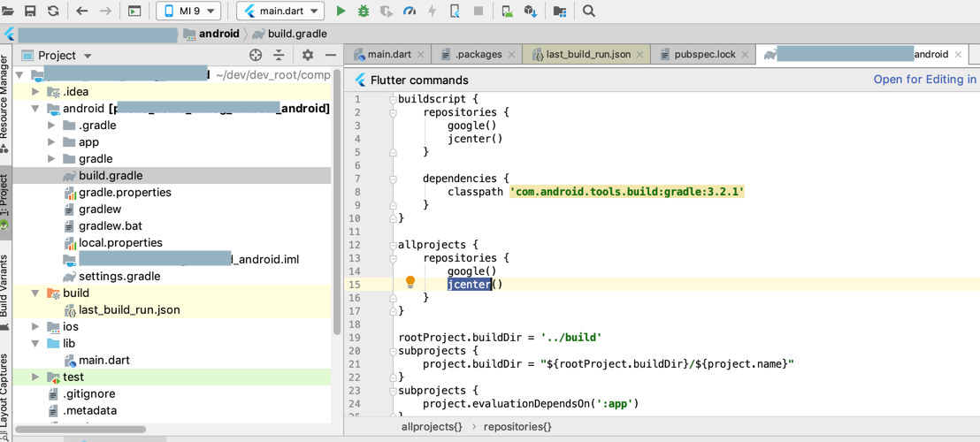The width and height of the screenshot is (980, 442).
Task: Open the main.dart run configuration dropdown
Action: [279, 11]
